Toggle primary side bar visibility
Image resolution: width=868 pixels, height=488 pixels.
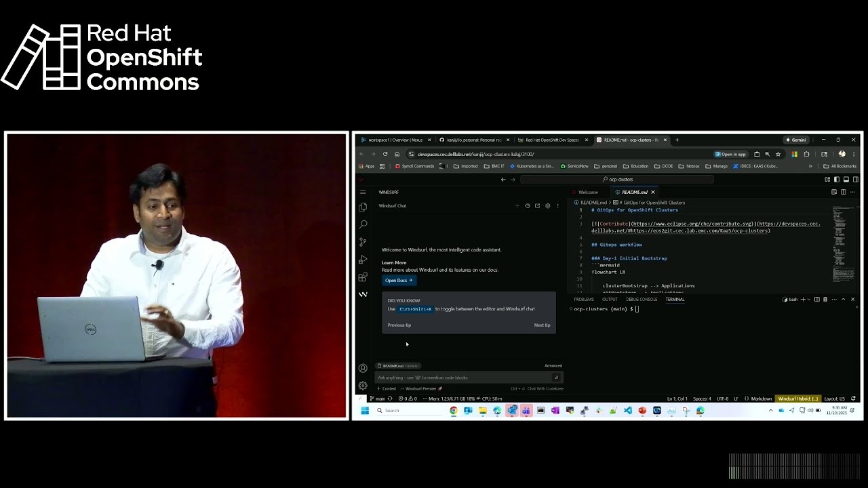click(x=837, y=180)
